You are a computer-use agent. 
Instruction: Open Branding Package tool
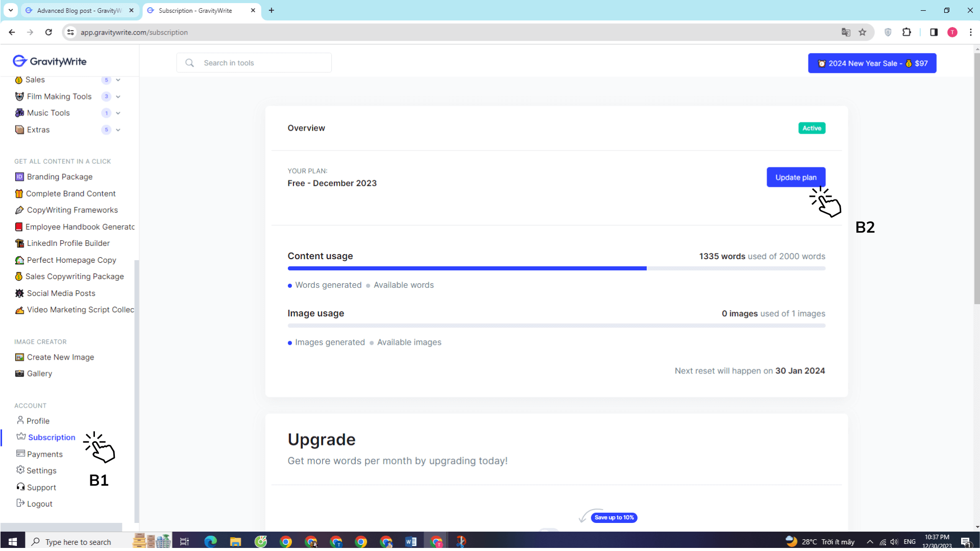click(x=60, y=177)
